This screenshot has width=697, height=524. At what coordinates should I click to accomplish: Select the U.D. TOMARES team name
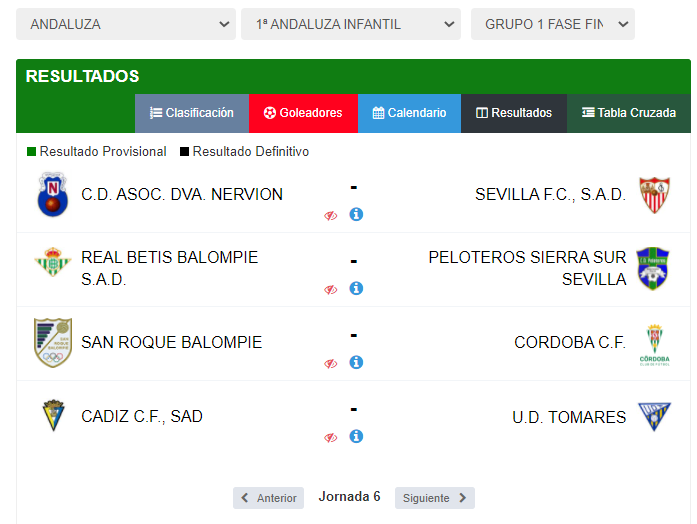[569, 417]
